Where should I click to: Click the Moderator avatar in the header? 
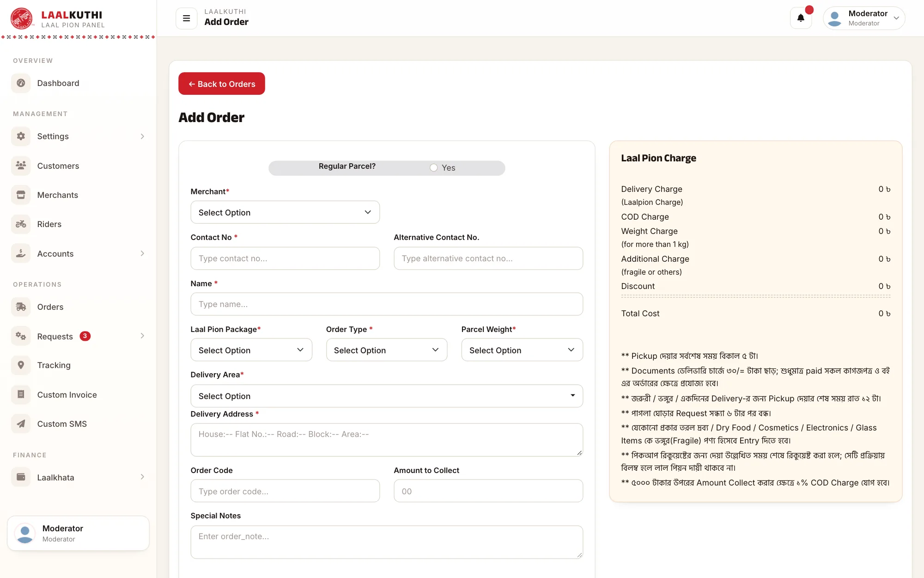pos(834,18)
